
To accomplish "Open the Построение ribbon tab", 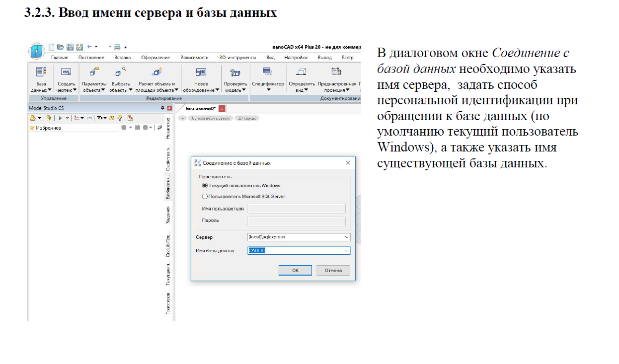I will pos(91,58).
